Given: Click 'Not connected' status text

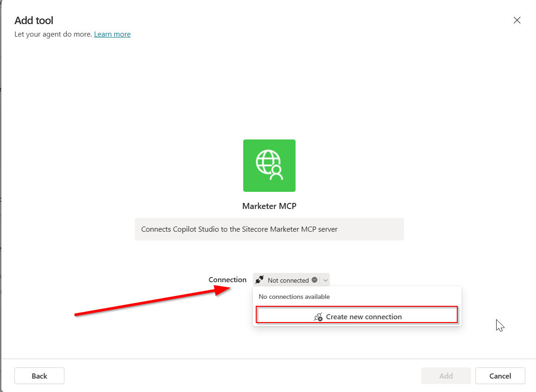Looking at the screenshot, I should (x=288, y=280).
